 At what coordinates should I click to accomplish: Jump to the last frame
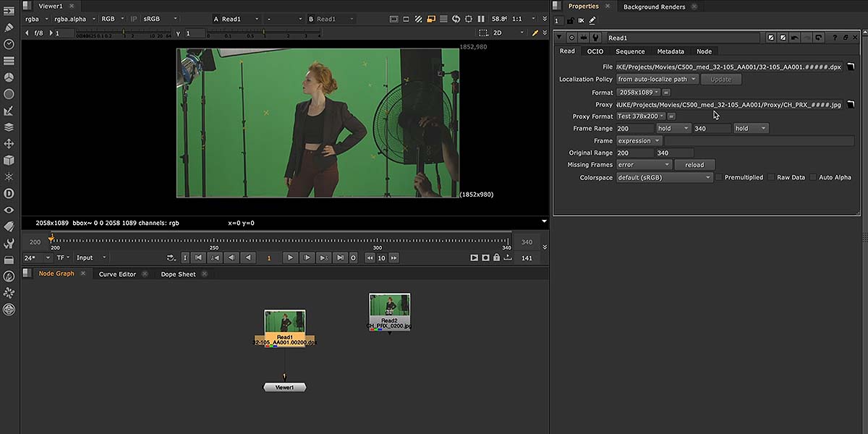click(x=340, y=258)
